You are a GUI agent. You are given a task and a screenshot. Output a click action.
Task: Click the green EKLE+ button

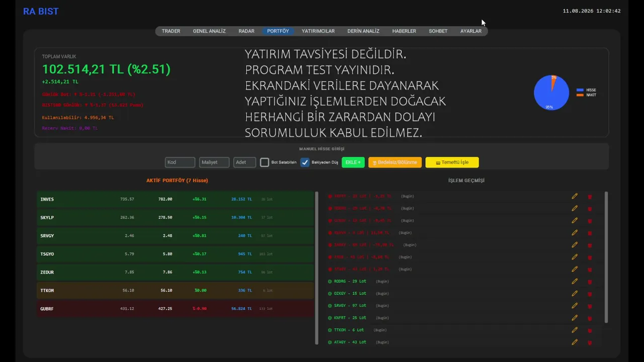[353, 162]
